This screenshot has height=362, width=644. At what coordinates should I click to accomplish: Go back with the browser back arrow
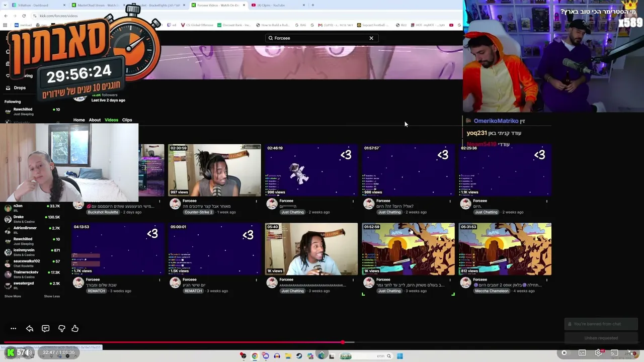pos(6,16)
